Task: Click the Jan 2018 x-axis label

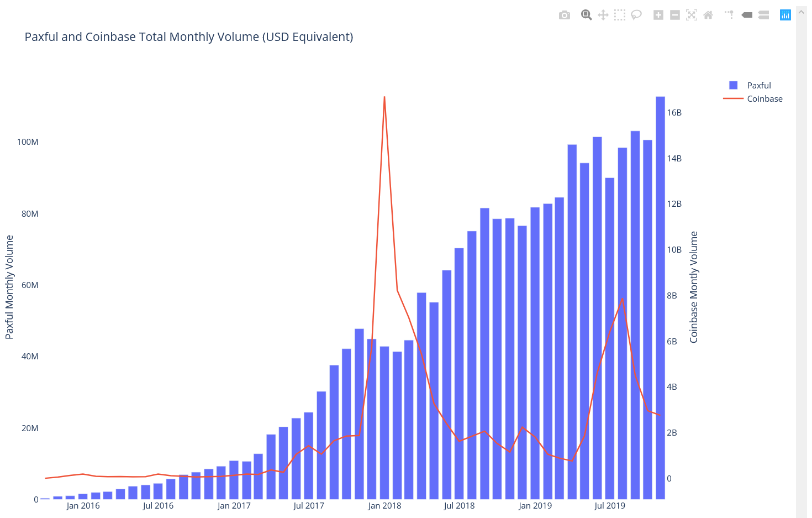Action: click(384, 506)
